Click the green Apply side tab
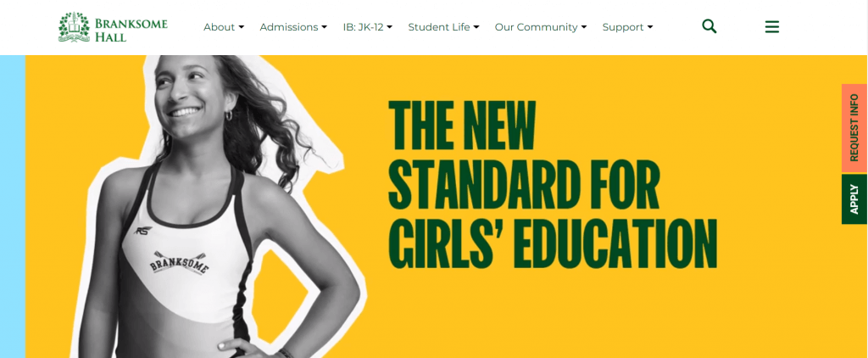The image size is (868, 358). (854, 199)
